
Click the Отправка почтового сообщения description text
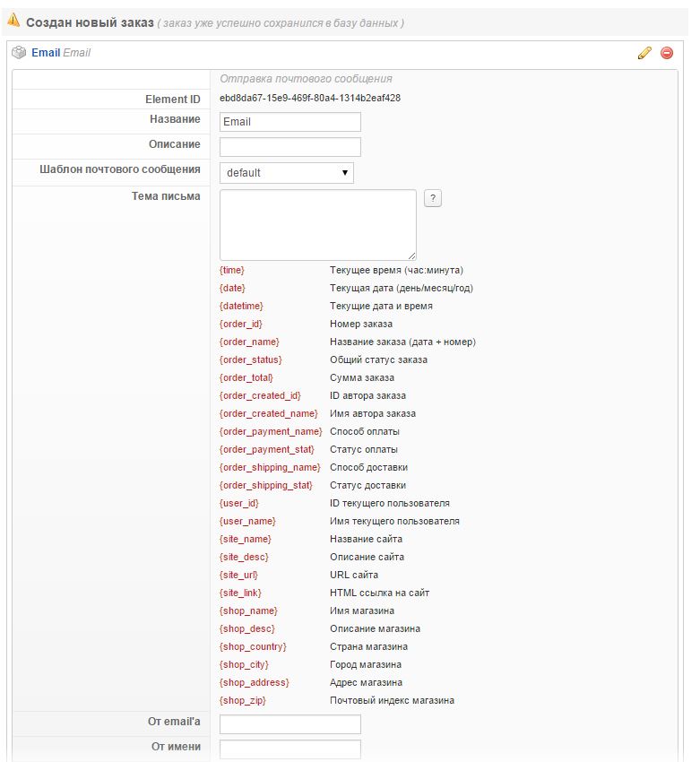(306, 79)
